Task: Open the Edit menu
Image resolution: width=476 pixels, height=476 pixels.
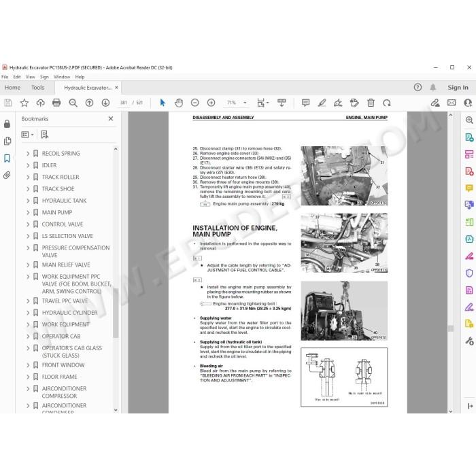Action: tap(17, 77)
